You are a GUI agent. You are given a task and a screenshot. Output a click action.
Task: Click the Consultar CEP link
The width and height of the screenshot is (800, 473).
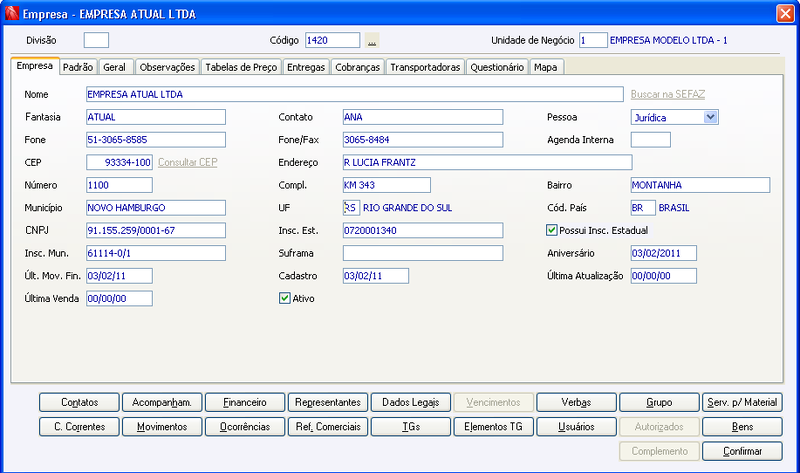(188, 162)
